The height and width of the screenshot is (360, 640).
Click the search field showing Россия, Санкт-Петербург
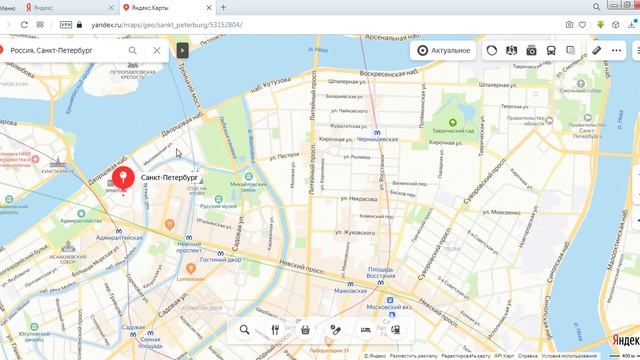65,50
